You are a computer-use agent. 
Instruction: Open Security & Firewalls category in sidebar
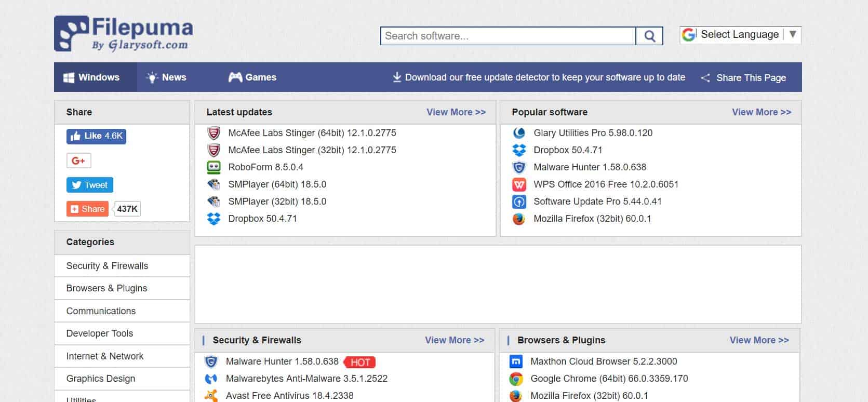[122, 266]
